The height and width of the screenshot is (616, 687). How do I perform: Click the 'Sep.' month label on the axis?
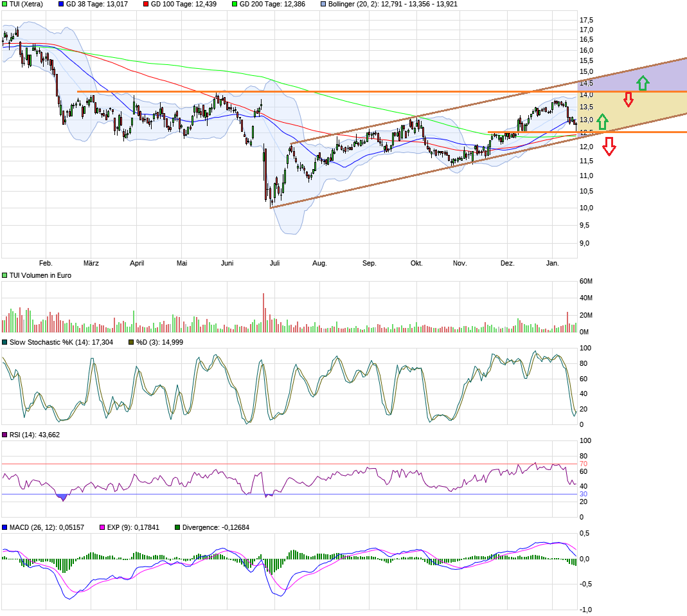click(x=370, y=263)
